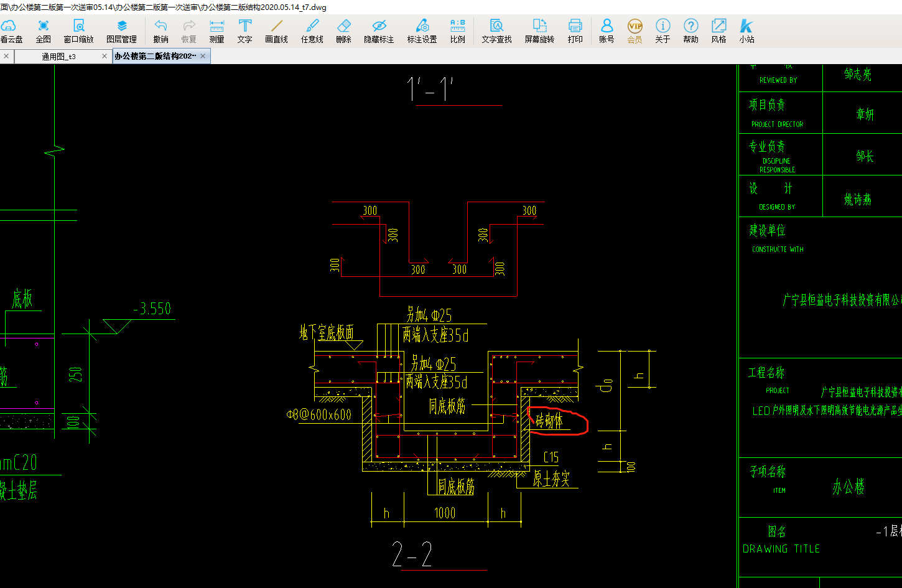Select the 测量 measure tool
Screen dimensions: 902x588
pos(216,31)
